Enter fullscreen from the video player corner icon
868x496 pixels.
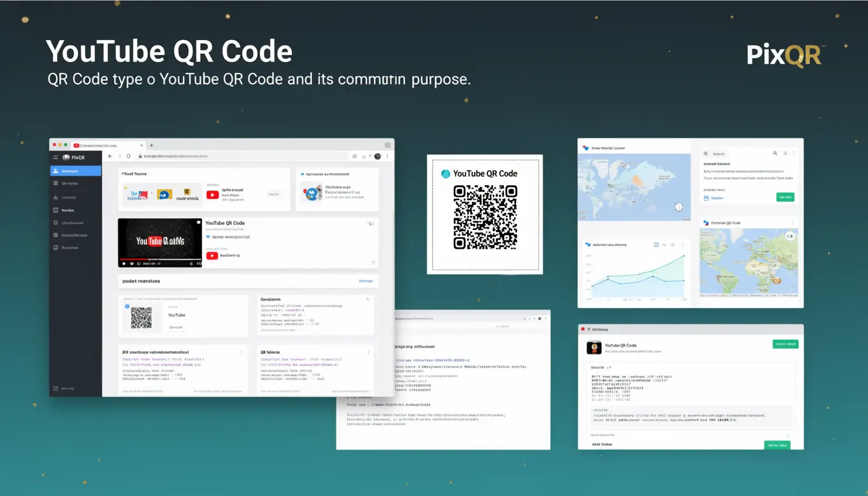(x=198, y=263)
